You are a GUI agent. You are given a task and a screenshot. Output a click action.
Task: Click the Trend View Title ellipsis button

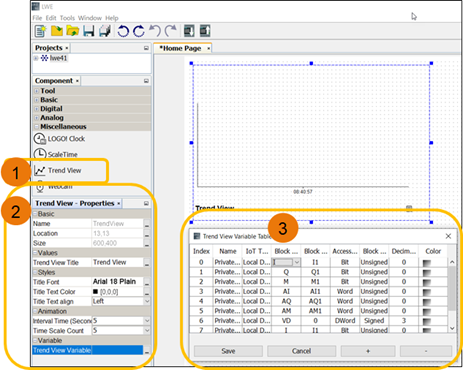pos(147,263)
